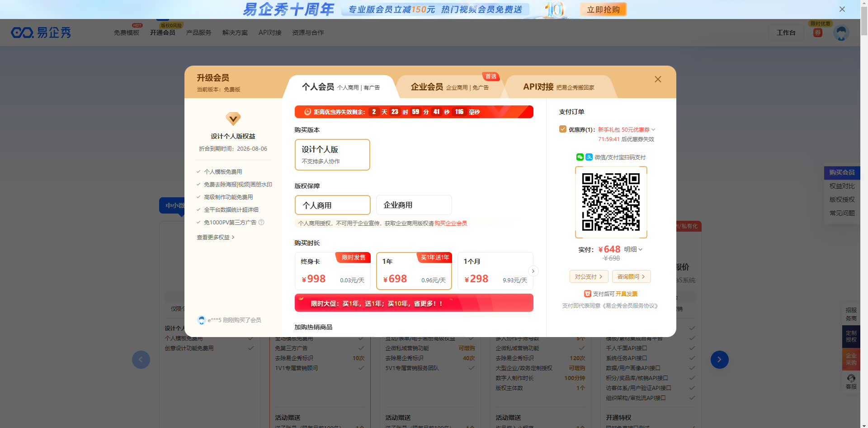
Task: Click the 立即抢购 banner button
Action: point(603,10)
